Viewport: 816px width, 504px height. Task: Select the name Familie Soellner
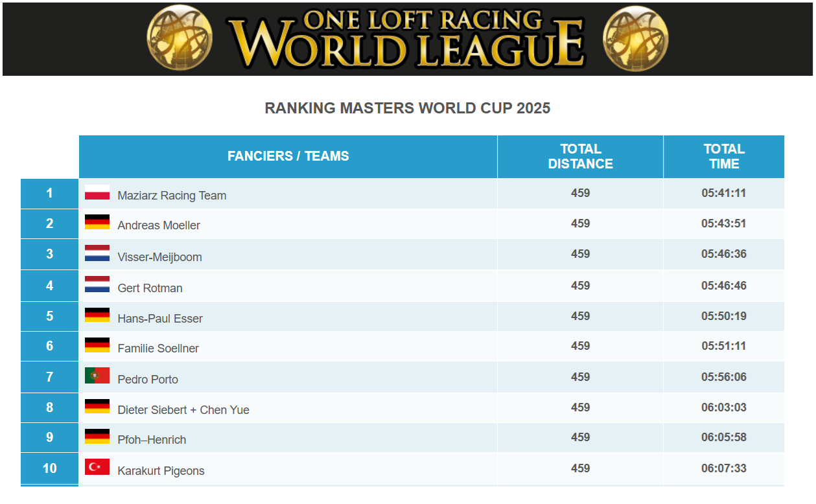tap(158, 349)
